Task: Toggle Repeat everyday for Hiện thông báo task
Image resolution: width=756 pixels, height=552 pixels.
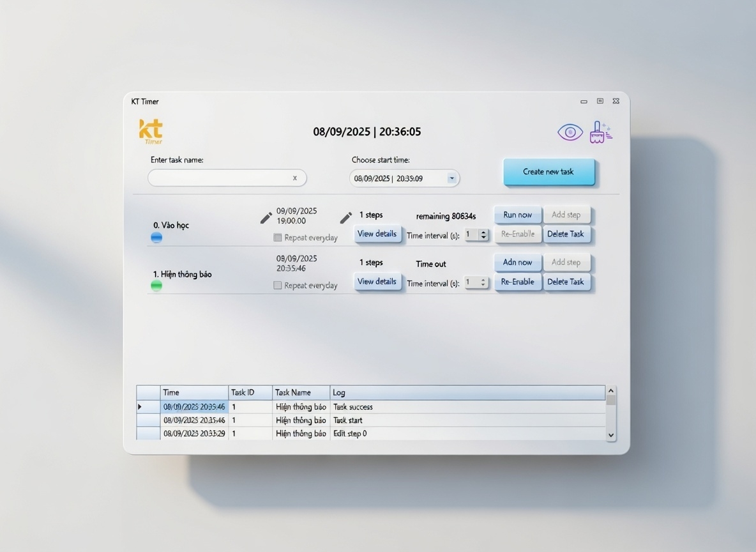Action: tap(278, 286)
